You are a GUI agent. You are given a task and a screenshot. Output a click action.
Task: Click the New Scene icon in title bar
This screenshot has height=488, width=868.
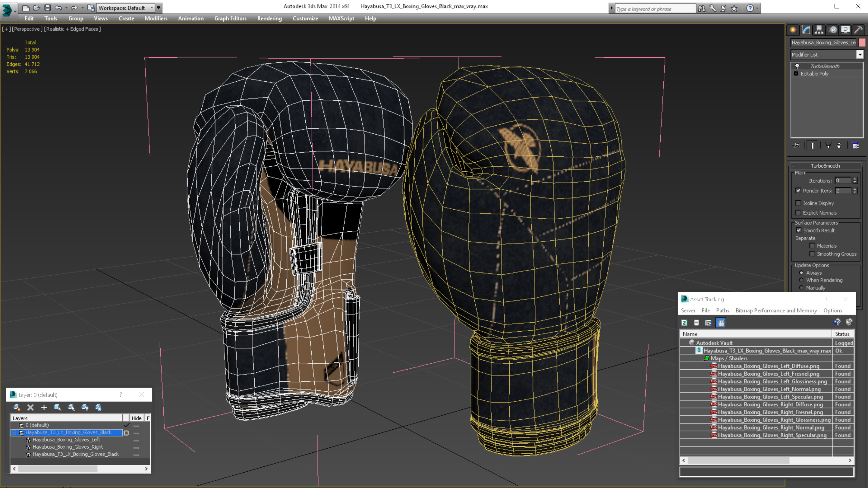[26, 8]
